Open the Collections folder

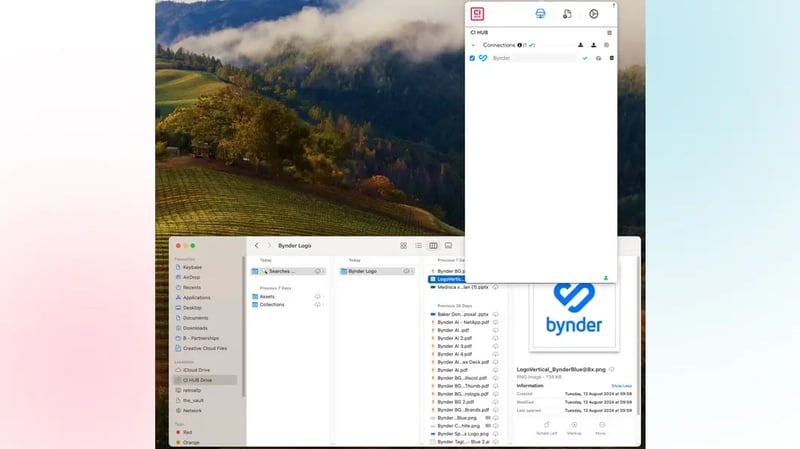click(x=272, y=305)
